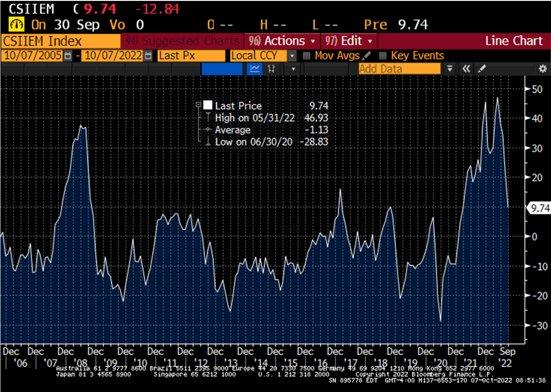The height and width of the screenshot is (392, 551).
Task: Enable the Mov Avgs checkbox
Action: (307, 56)
